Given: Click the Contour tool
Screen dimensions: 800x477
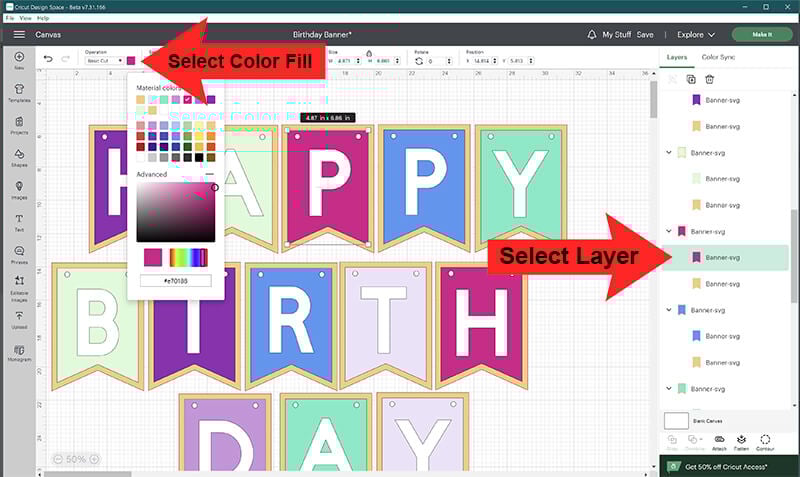Looking at the screenshot, I should pos(765,442).
